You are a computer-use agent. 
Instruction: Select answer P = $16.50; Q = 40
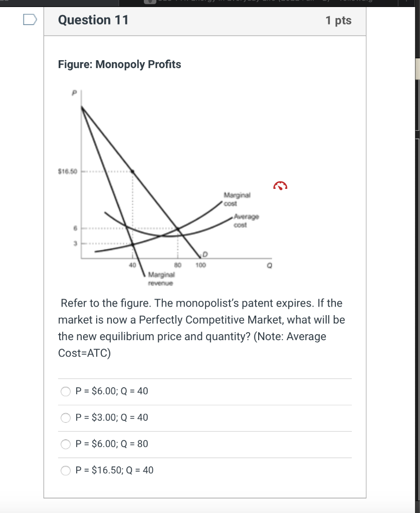tap(65, 470)
